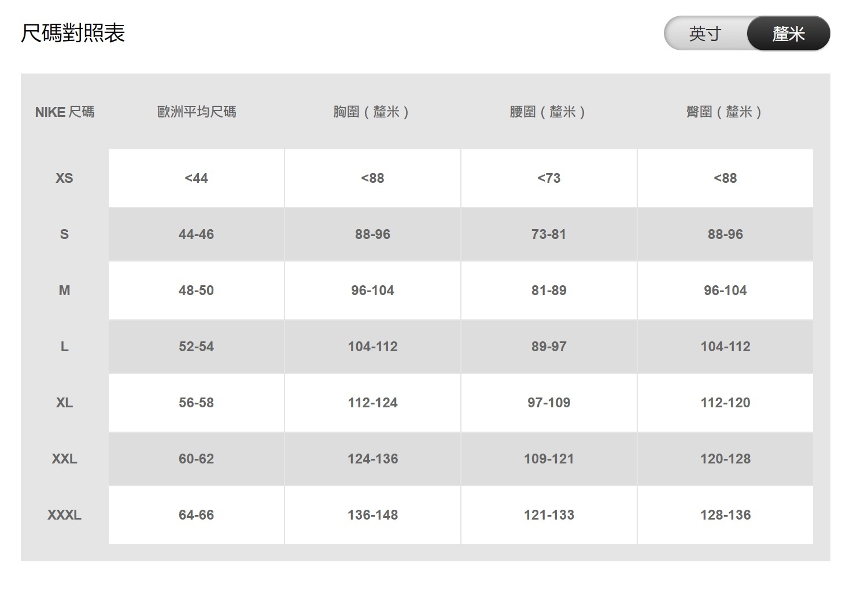
Task: Click the 64-66 European size cell
Action: pos(197,515)
